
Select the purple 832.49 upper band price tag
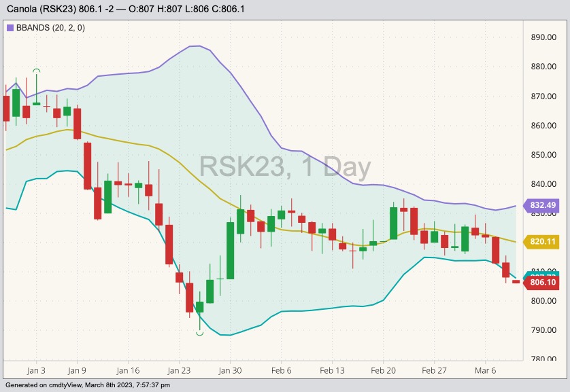pyautogui.click(x=542, y=205)
